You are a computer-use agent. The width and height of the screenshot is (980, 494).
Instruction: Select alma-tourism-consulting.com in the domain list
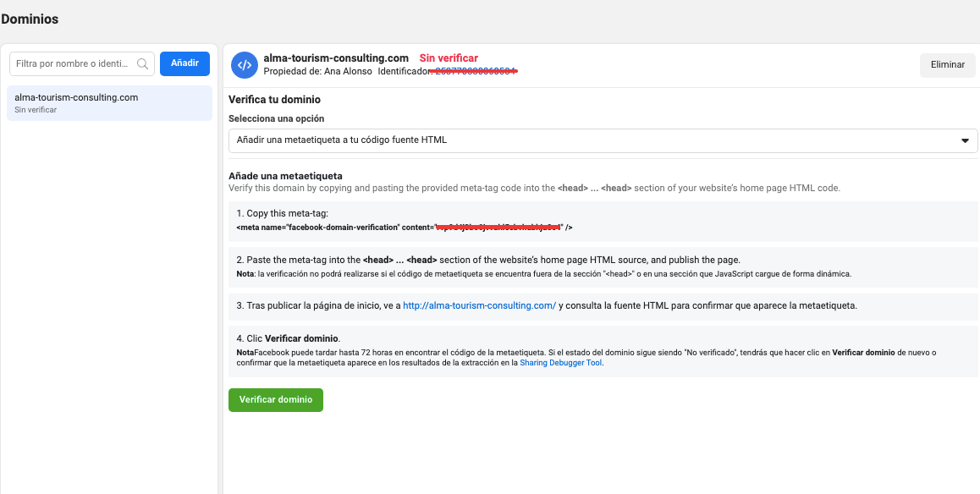coord(109,103)
